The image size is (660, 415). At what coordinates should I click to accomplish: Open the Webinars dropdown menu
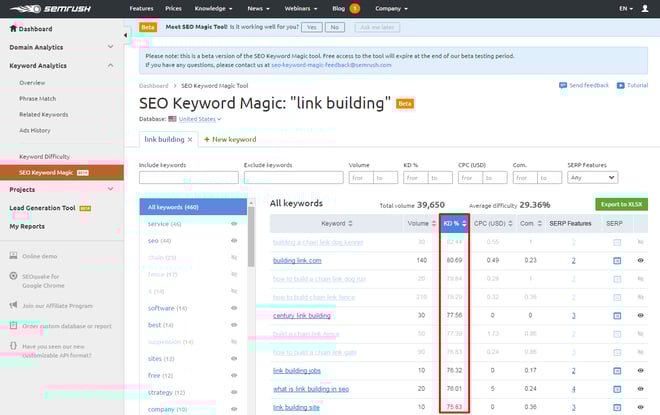(x=301, y=8)
